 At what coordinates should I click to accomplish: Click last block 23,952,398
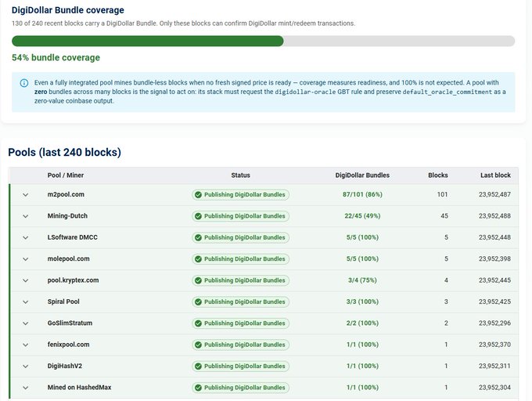pyautogui.click(x=494, y=258)
